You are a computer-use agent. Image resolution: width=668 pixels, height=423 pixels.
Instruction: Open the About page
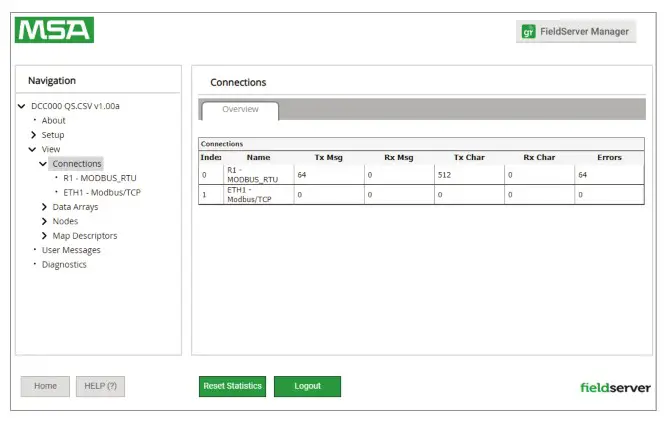53,120
